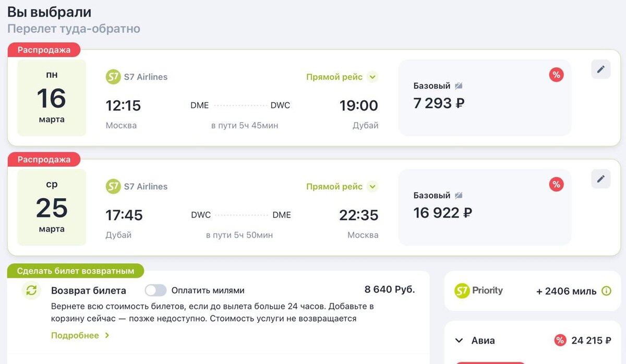
Task: Click the red percent badge on 16 922 ₽ fare
Action: 556,185
